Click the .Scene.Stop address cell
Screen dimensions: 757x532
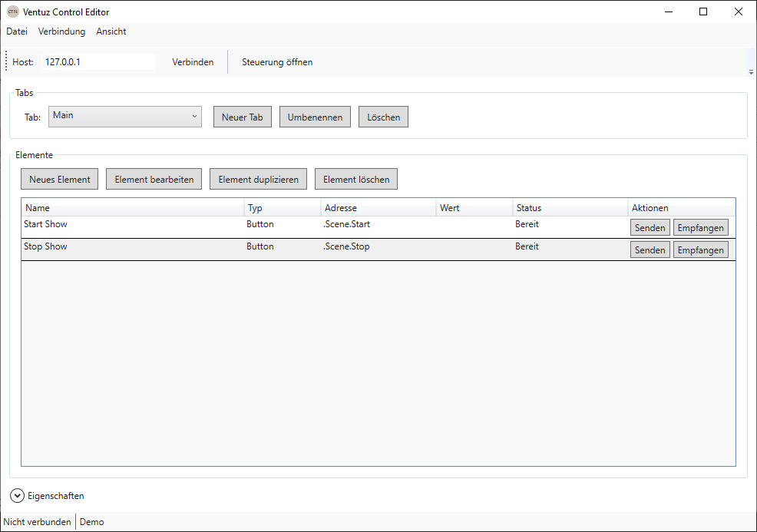point(346,246)
